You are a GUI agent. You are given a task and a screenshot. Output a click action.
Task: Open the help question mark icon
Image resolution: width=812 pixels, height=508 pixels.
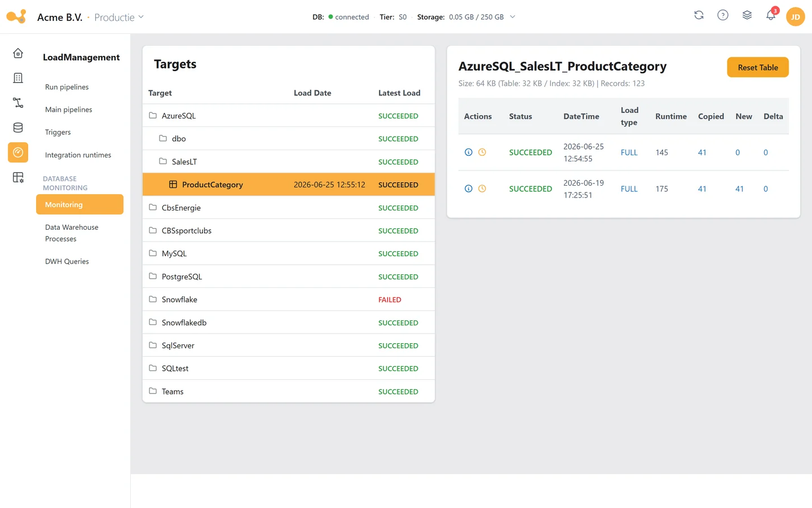pos(723,15)
